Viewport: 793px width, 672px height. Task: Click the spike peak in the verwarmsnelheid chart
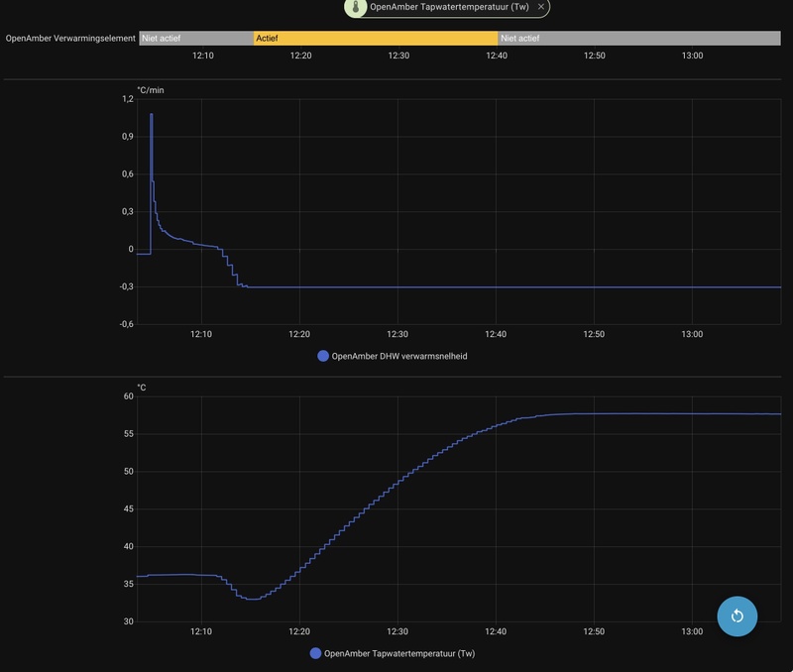coord(152,115)
